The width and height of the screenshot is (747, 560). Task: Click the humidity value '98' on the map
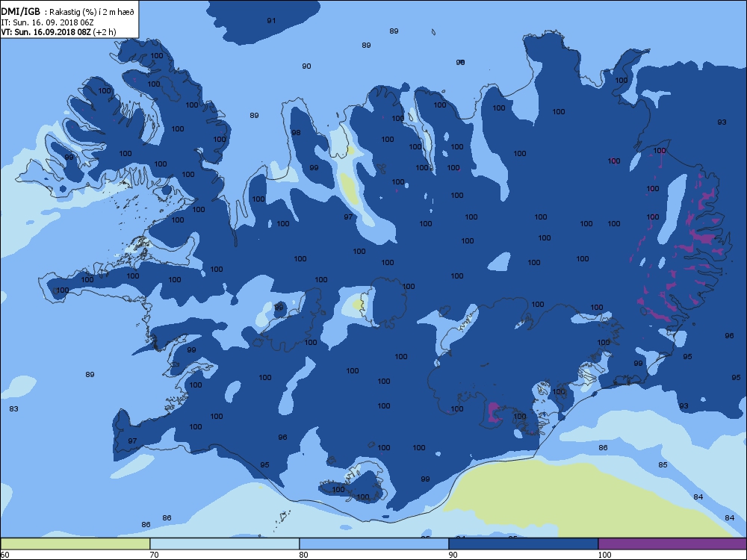[296, 132]
